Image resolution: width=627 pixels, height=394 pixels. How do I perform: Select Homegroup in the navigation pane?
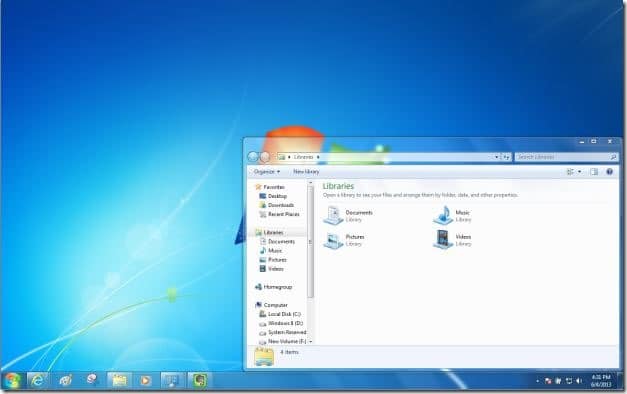[x=278, y=287]
